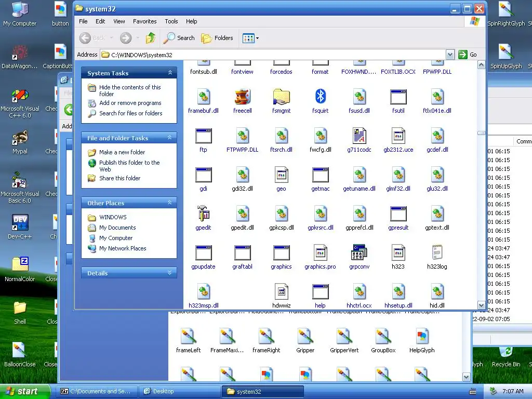
Task: Go to My Documents in Other Places
Action: (x=117, y=228)
